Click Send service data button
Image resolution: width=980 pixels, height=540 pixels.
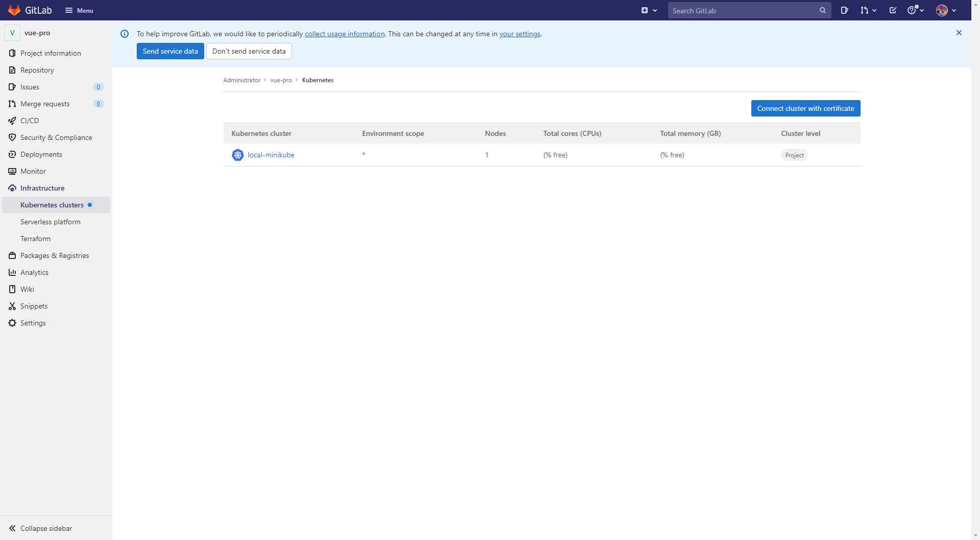(x=170, y=51)
